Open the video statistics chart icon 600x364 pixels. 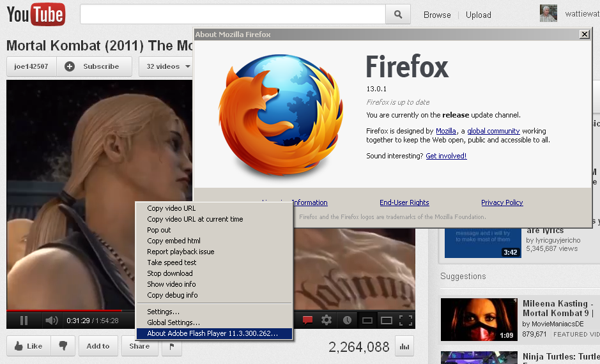coord(404,346)
